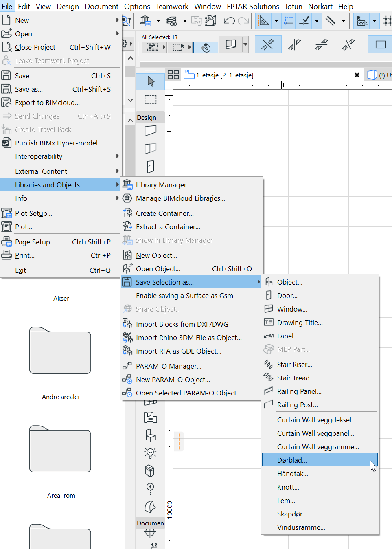
Task: Enable the first intersection trim mode
Action: pyautogui.click(x=268, y=44)
